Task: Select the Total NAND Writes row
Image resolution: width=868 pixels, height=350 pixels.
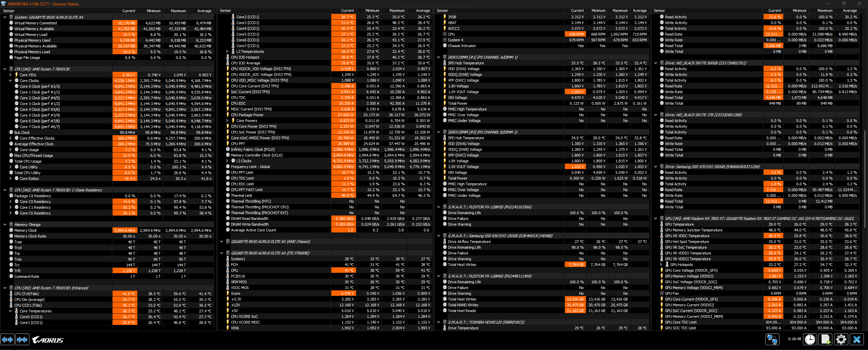Action: (x=542, y=305)
